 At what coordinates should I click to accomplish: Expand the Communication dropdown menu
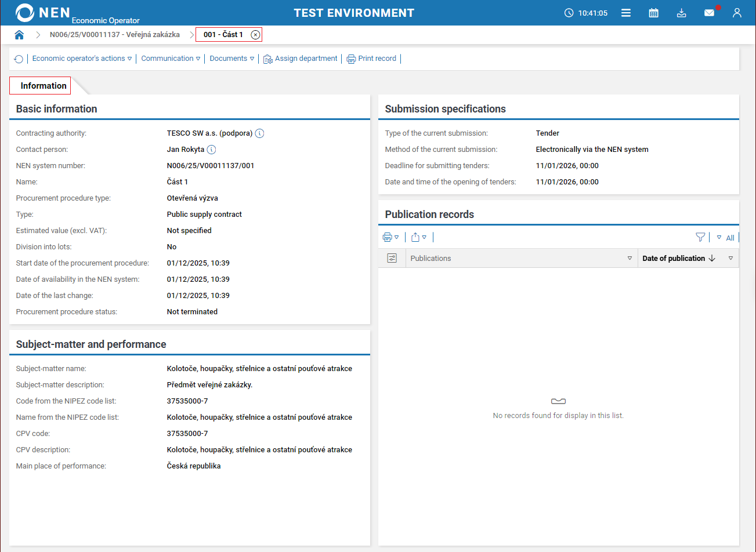[x=171, y=59]
